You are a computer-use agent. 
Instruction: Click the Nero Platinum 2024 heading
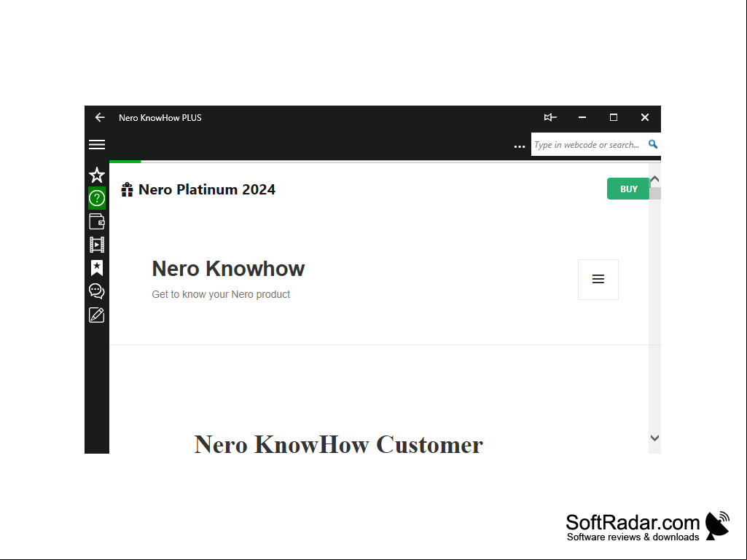[x=207, y=189]
